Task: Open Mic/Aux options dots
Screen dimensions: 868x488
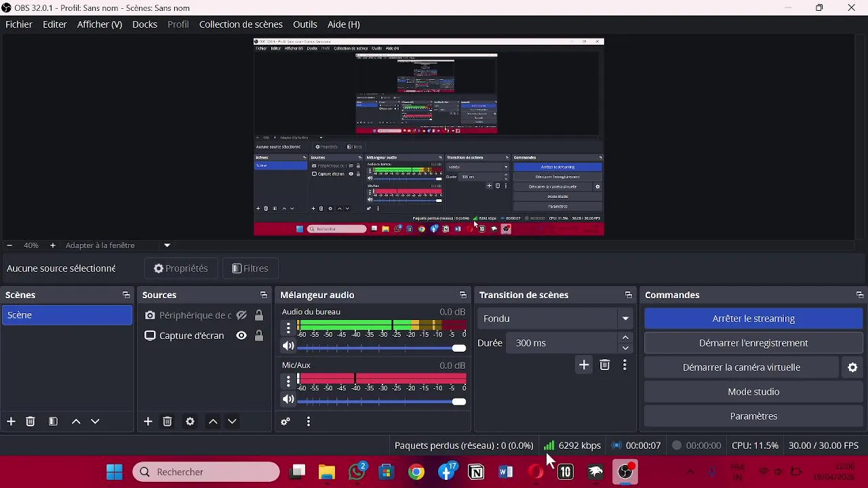Action: click(288, 382)
